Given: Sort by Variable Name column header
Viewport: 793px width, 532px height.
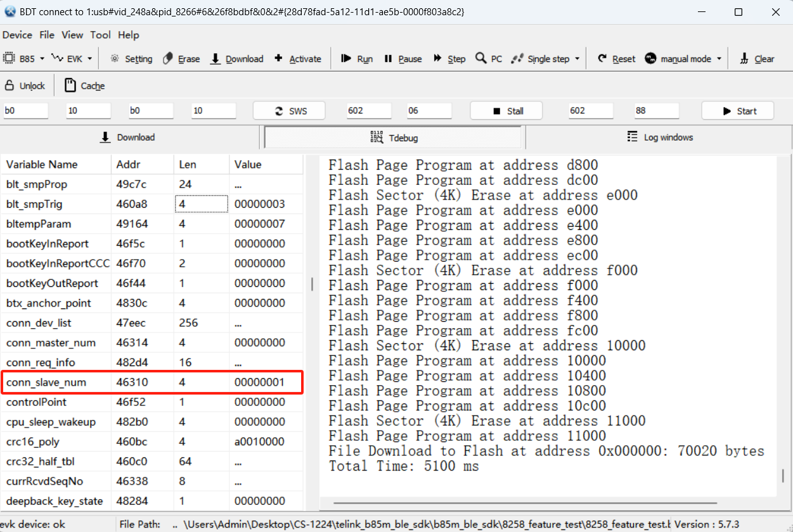Looking at the screenshot, I should coord(56,164).
